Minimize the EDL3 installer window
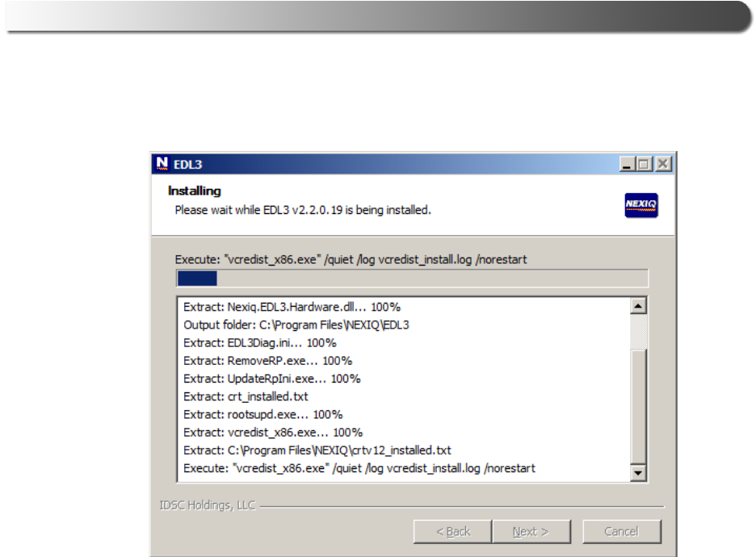This screenshot has width=756, height=557. [627, 165]
